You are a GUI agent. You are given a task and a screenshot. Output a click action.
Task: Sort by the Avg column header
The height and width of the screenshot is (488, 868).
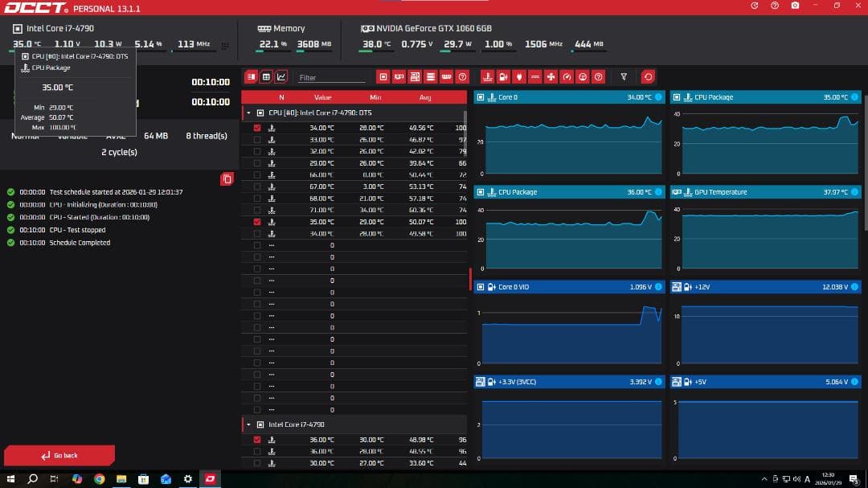(425, 97)
